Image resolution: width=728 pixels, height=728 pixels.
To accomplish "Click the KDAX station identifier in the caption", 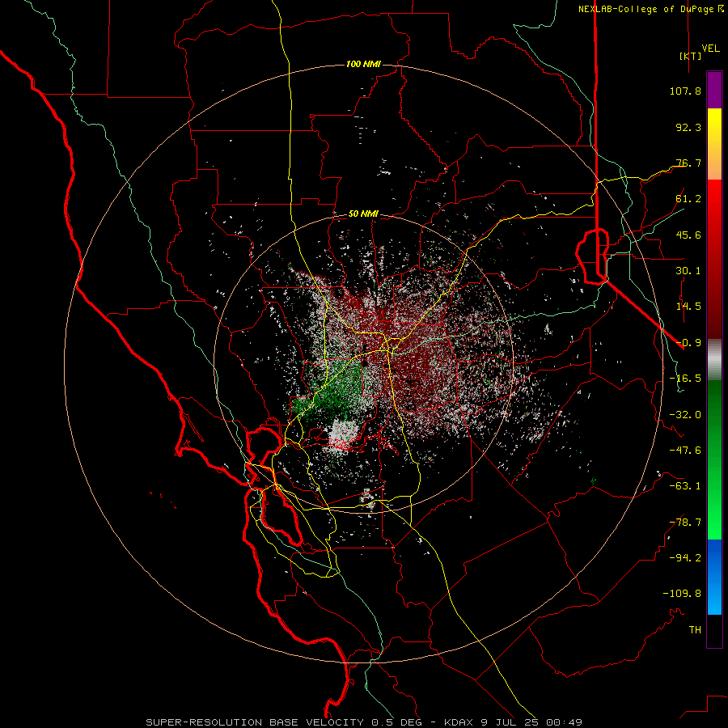I will tap(460, 722).
